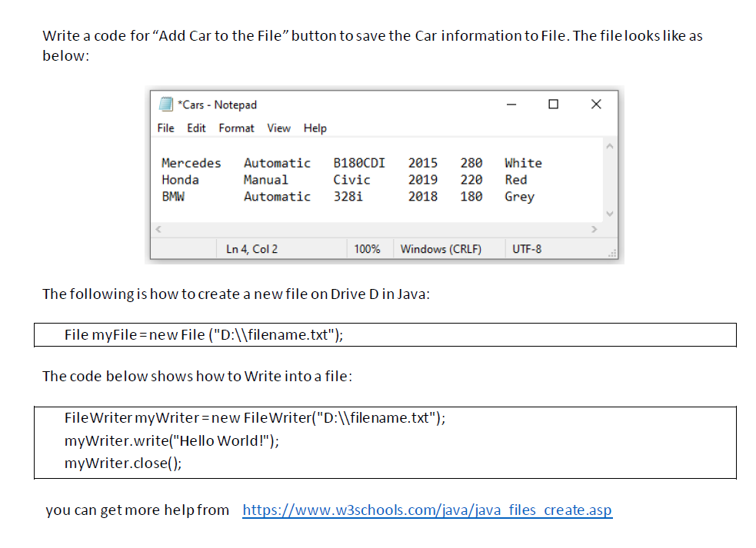This screenshot has width=756, height=548.
Task: Click the Windows (CRLF) line-ending indicator
Action: click(x=442, y=248)
